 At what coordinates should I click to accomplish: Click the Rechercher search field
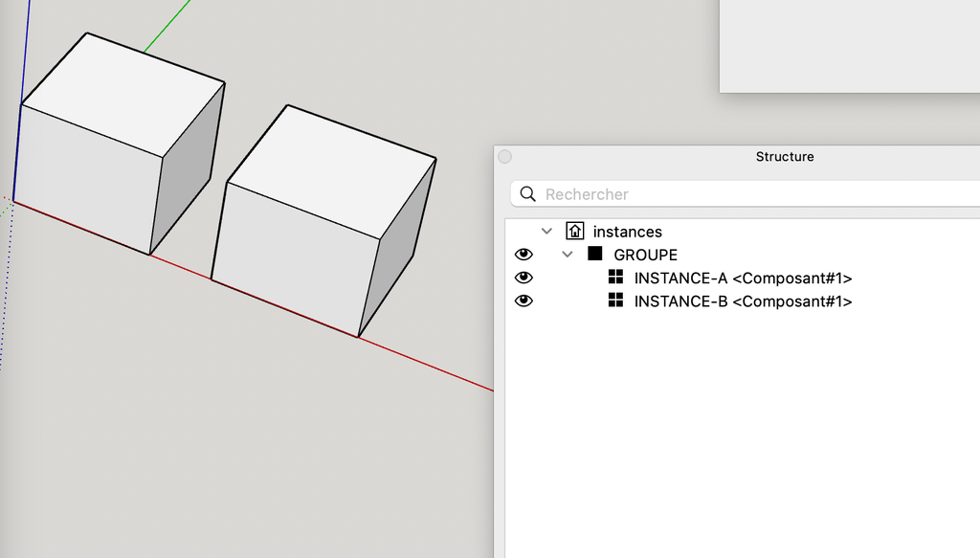click(x=745, y=193)
